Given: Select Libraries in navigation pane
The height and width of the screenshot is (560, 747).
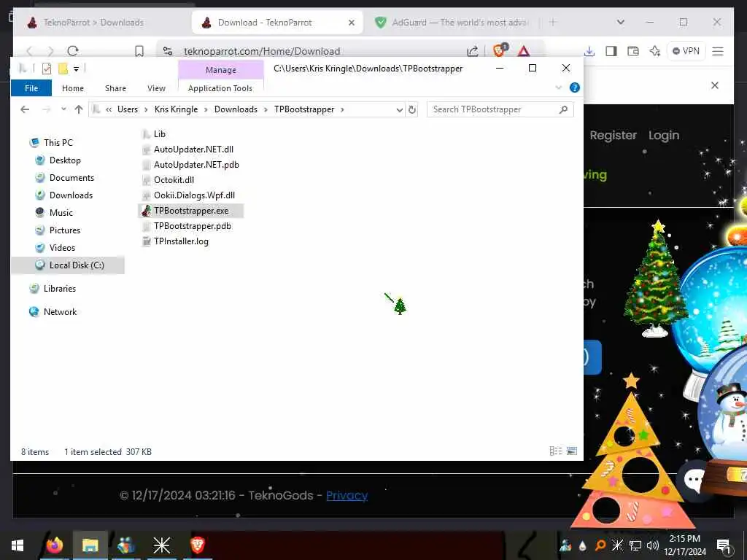Looking at the screenshot, I should tap(60, 289).
